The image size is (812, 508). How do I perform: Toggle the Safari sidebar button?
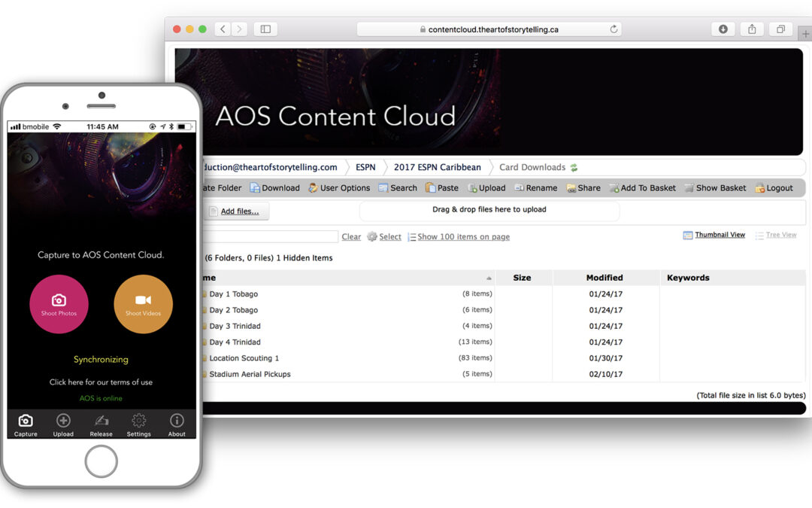pyautogui.click(x=265, y=29)
